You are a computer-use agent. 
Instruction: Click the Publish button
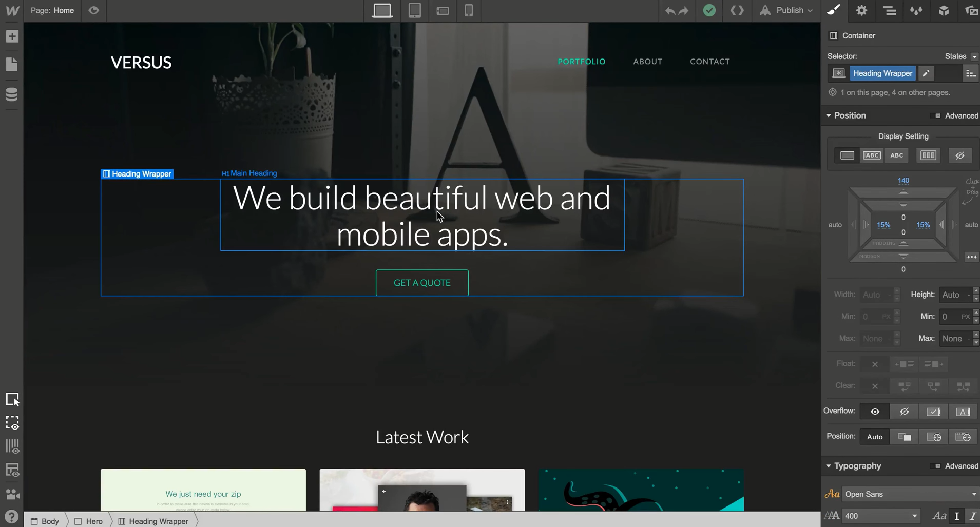click(x=787, y=10)
